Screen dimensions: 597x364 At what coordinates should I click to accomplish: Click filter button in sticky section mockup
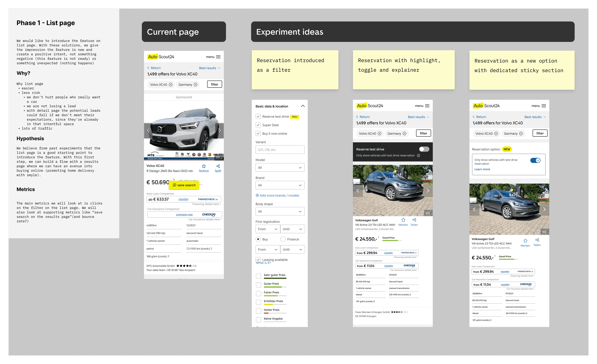540,133
